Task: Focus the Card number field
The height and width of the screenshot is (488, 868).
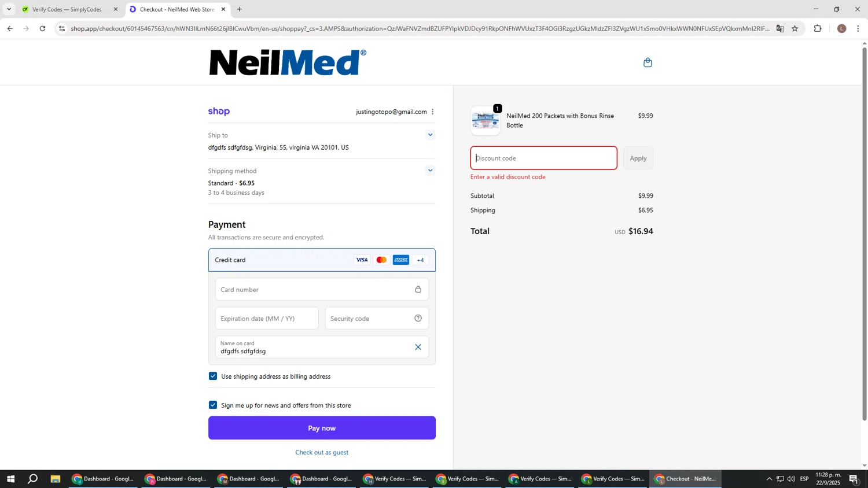Action: coord(322,290)
